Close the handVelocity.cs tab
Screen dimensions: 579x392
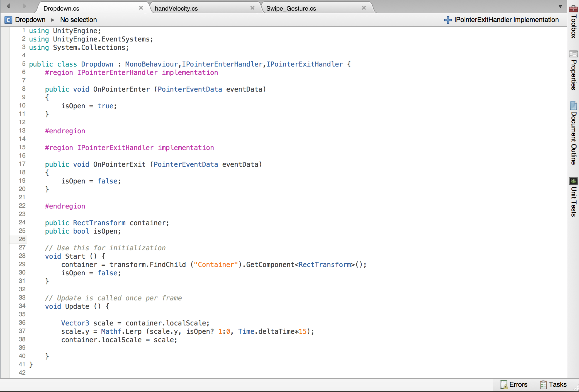pyautogui.click(x=252, y=8)
